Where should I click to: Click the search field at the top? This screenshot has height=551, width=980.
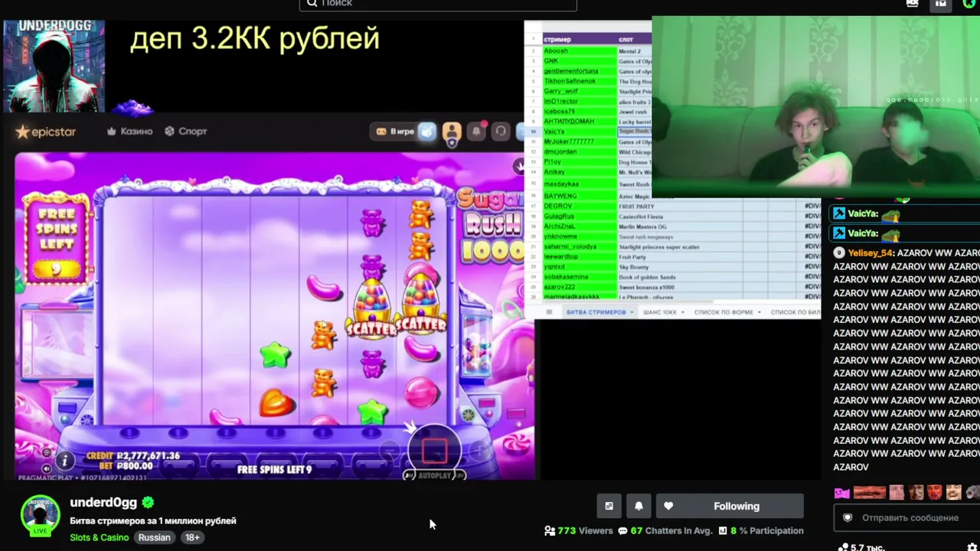click(x=438, y=4)
